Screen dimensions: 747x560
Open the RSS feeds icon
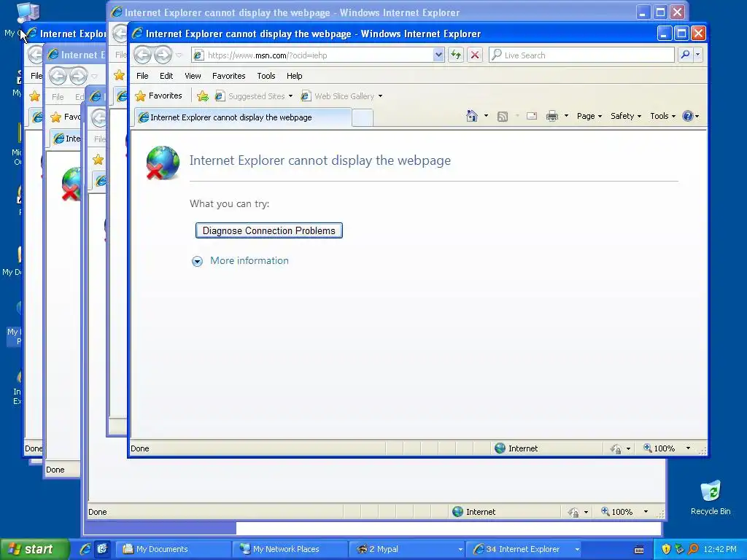[502, 116]
